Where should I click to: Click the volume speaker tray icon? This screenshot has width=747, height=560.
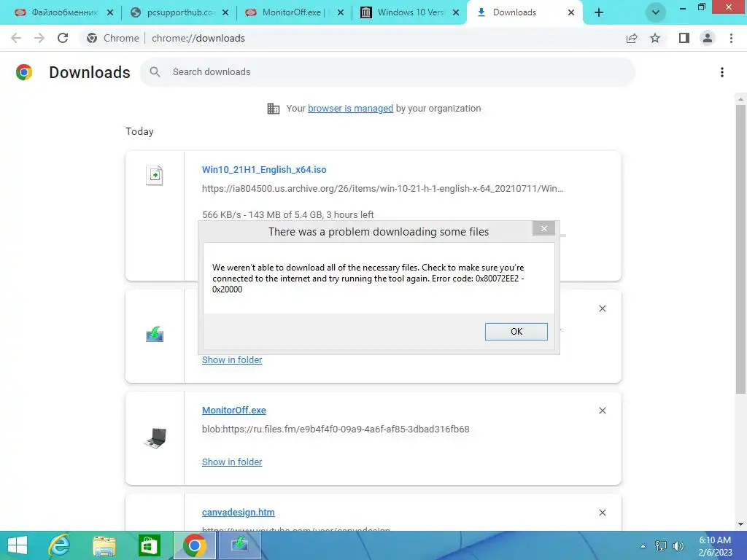pyautogui.click(x=678, y=545)
